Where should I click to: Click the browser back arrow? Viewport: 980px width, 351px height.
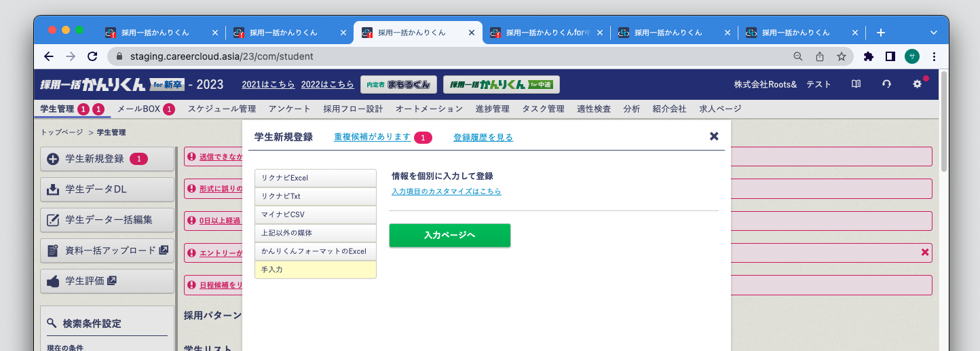coord(48,56)
